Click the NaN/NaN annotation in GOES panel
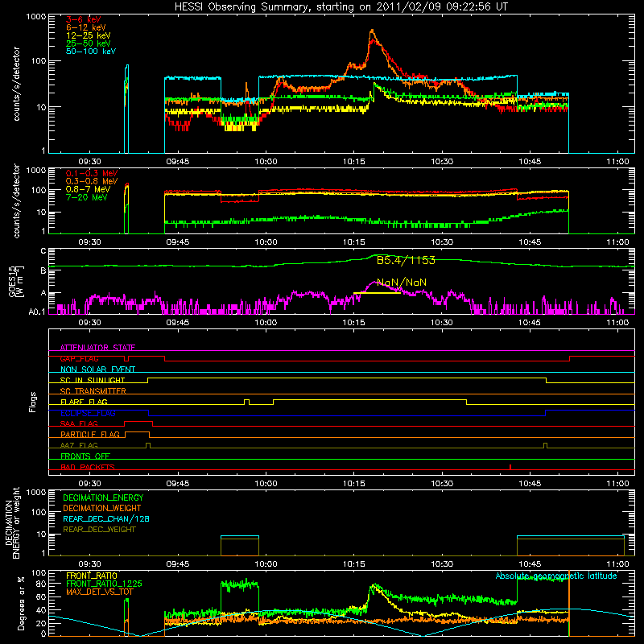Image resolution: width=644 pixels, height=644 pixels. (402, 283)
